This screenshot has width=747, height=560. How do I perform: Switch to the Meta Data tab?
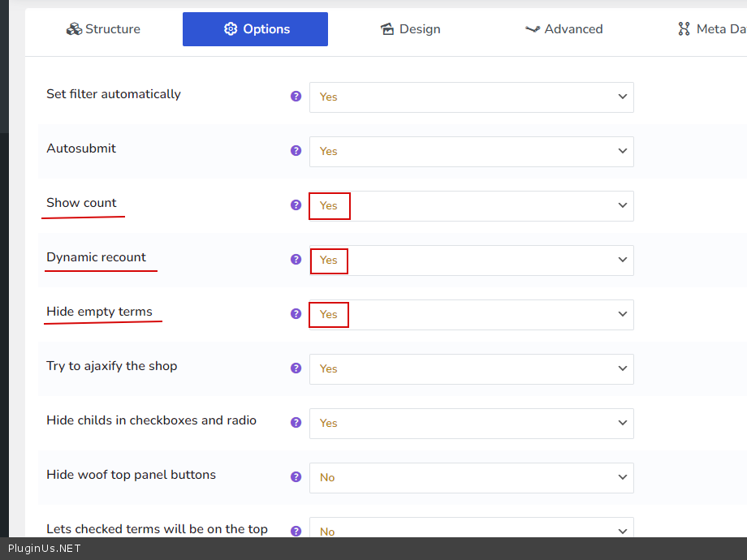click(712, 29)
